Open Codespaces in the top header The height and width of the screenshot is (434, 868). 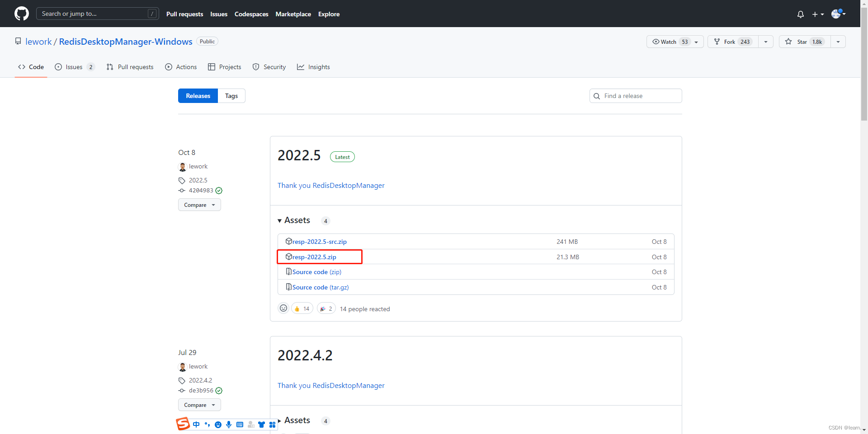coord(251,14)
